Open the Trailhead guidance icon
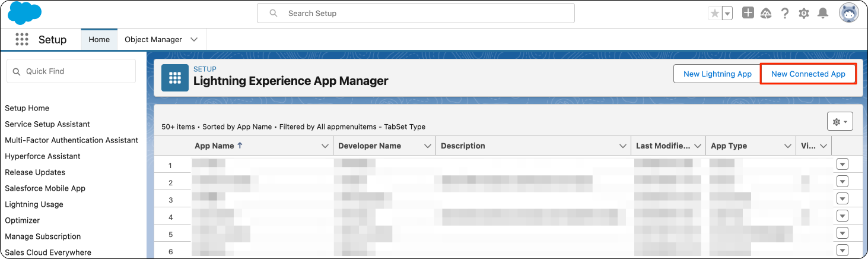This screenshot has height=259, width=868. pos(767,12)
